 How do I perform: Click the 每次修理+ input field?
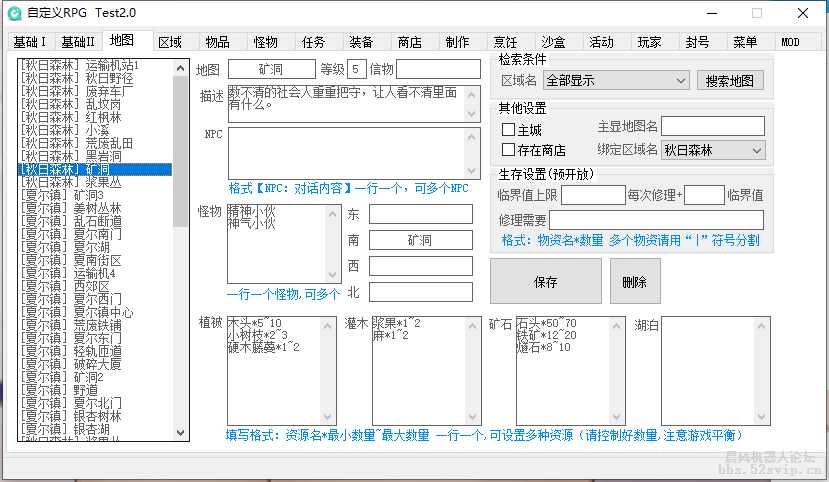tap(704, 195)
